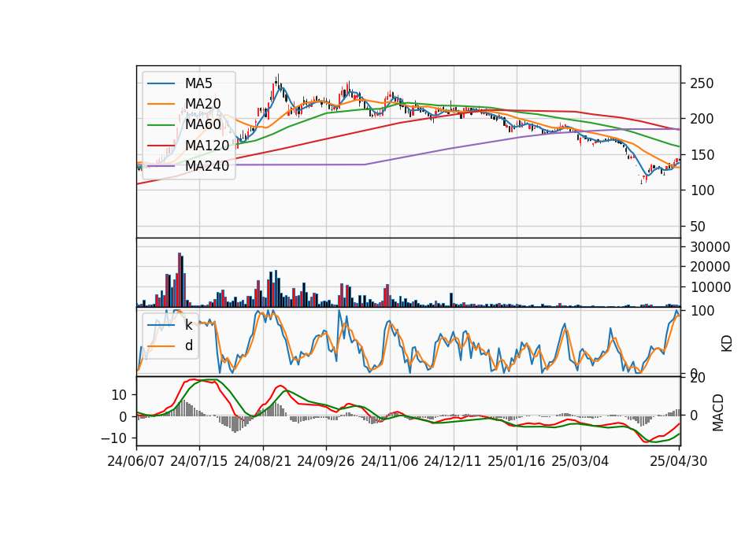Click the 24/11/06 date tick label

pos(390,461)
